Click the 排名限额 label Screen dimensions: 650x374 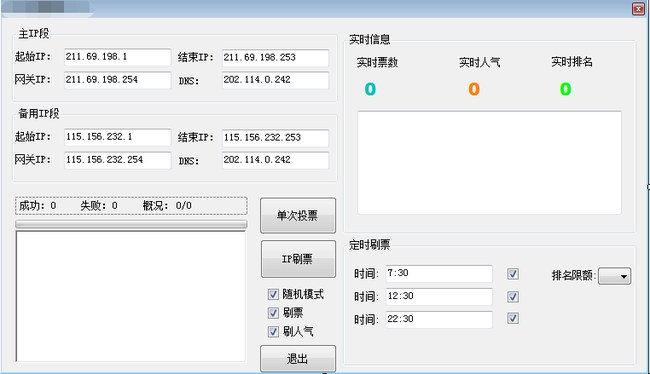[574, 275]
